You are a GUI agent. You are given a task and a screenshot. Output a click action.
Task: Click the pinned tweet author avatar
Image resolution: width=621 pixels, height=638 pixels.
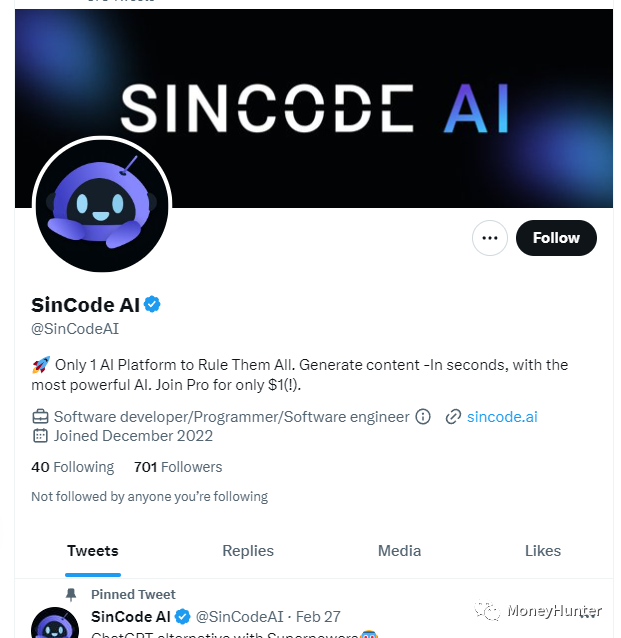(55, 623)
